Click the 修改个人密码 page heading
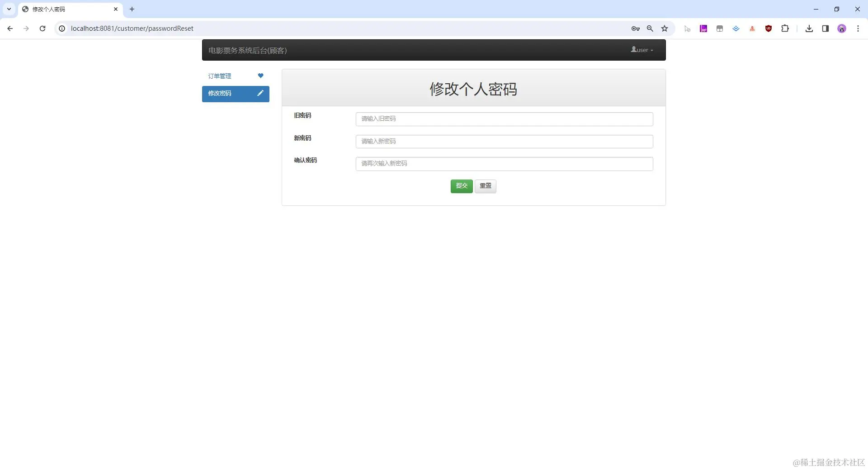The width and height of the screenshot is (868, 470). tap(473, 89)
